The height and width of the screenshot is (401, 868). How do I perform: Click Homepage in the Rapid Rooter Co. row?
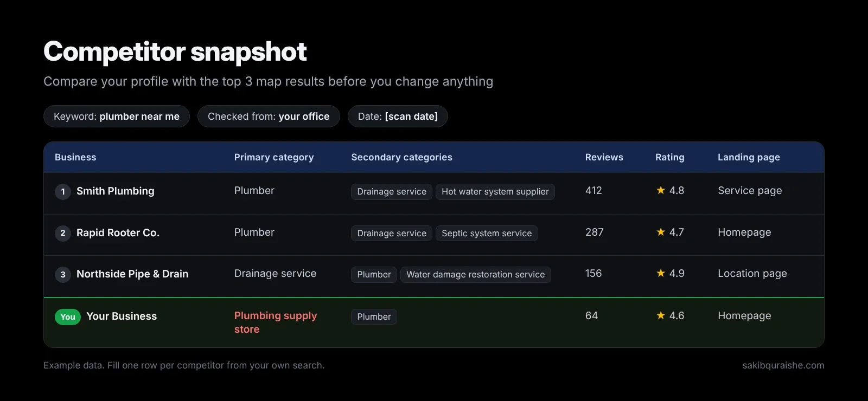[744, 232]
